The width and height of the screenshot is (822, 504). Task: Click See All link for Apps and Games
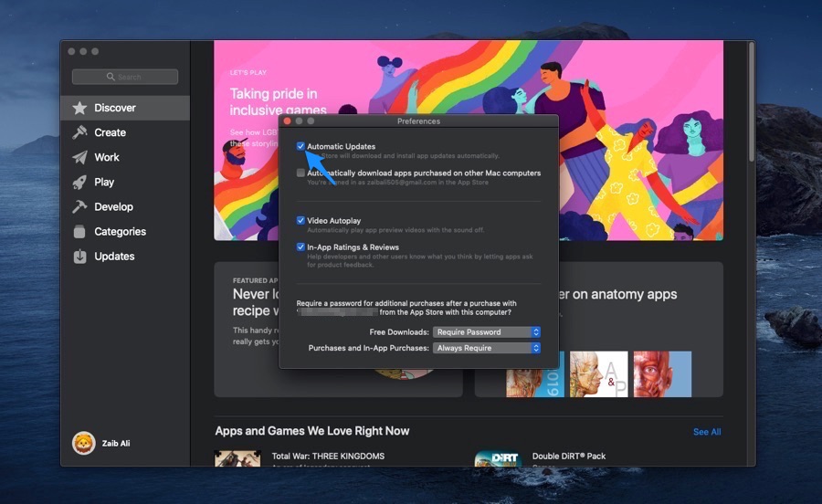707,432
